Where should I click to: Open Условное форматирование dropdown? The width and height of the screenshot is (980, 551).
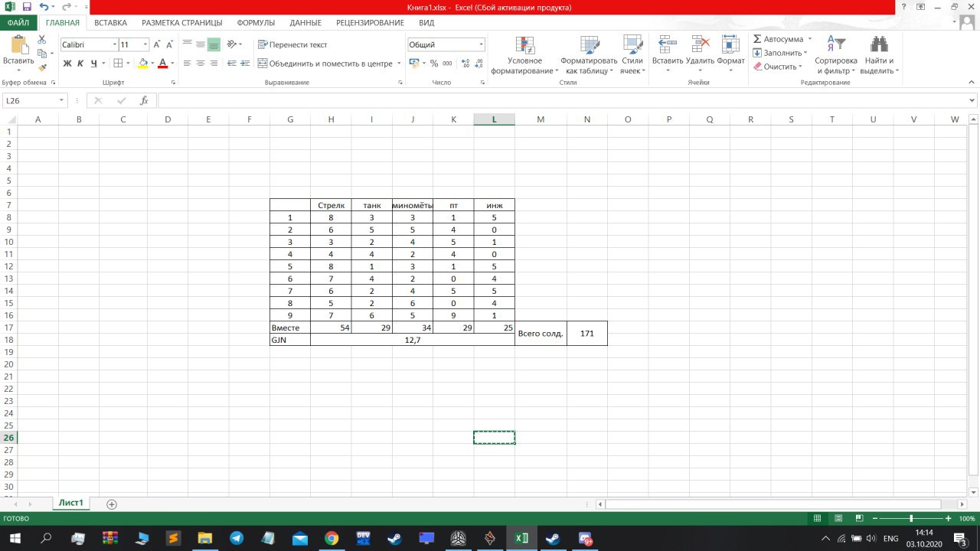coord(525,55)
